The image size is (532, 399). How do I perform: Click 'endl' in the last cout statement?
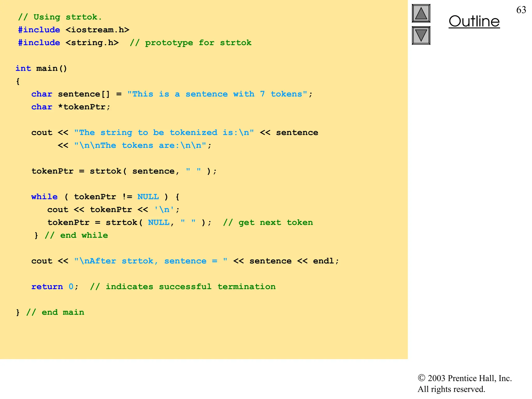pyautogui.click(x=323, y=261)
